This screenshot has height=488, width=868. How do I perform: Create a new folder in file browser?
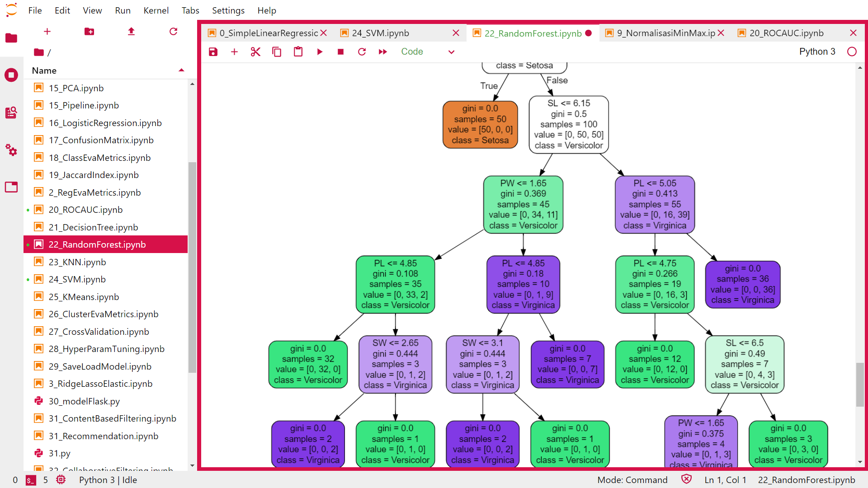click(x=89, y=32)
